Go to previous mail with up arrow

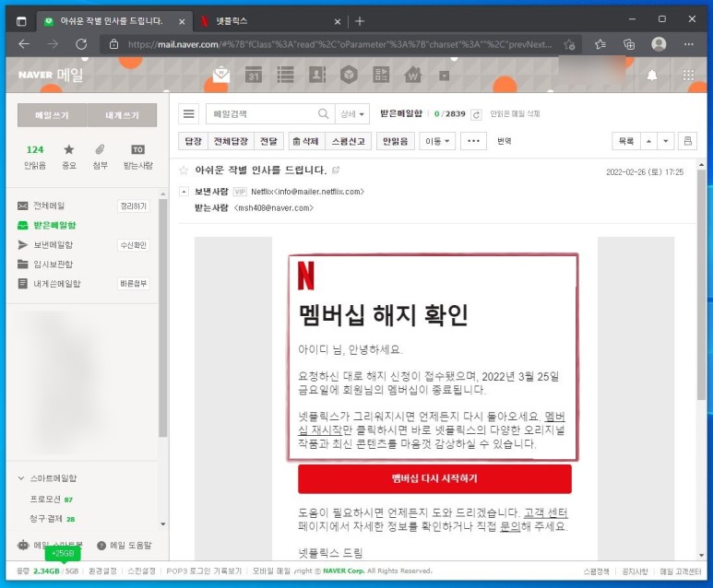pyautogui.click(x=648, y=141)
